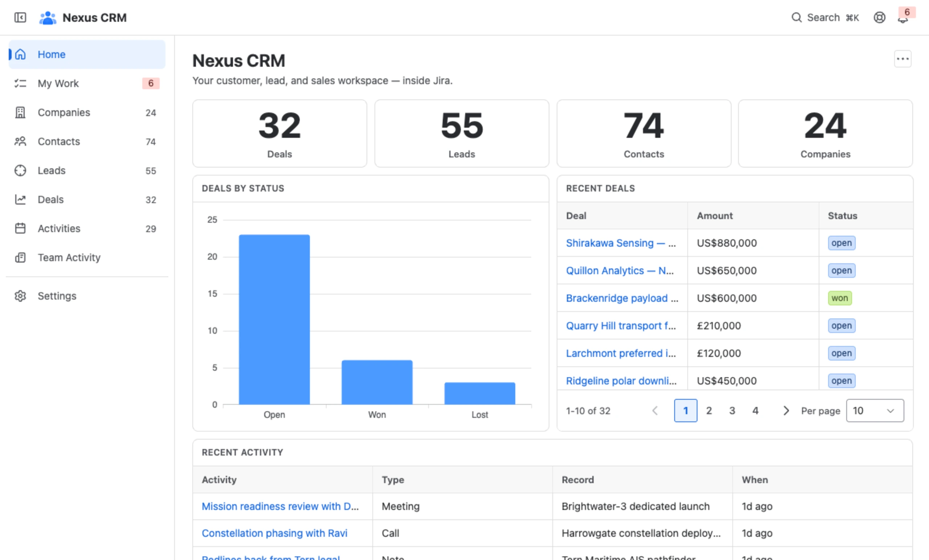Select page 2 in Recent Deals pagination
The width and height of the screenshot is (929, 560).
pos(709,411)
